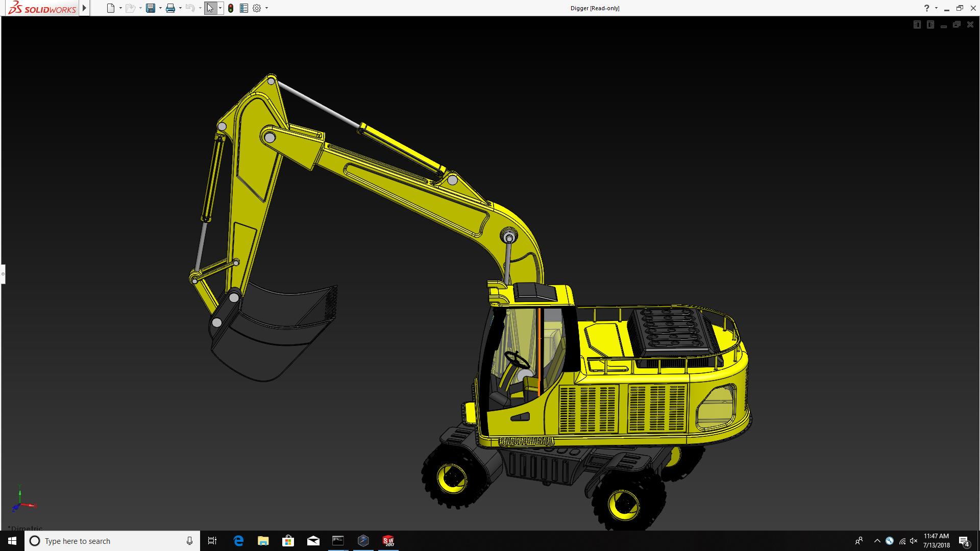Toggle the right panel collapse icon
This screenshot has height=551, width=980.
(930, 24)
